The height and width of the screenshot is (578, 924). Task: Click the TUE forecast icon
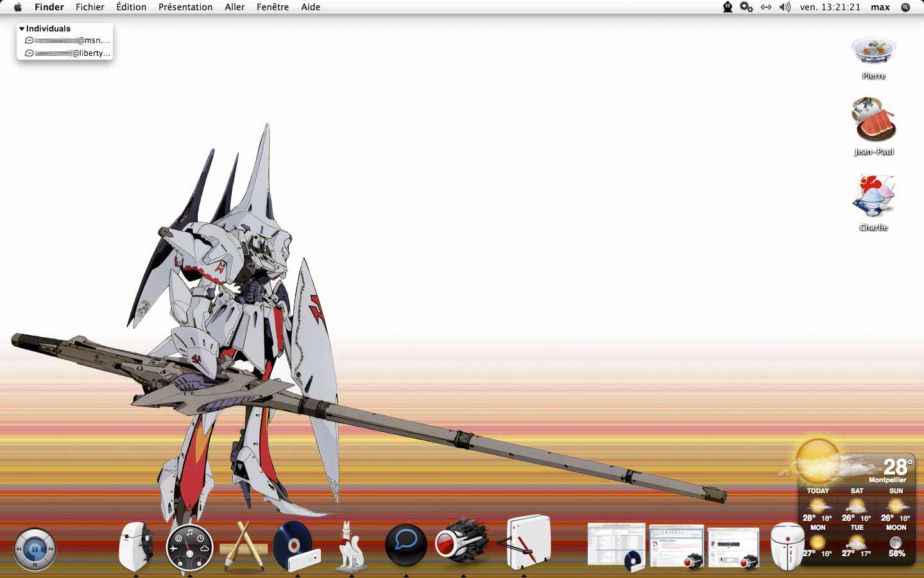857,542
